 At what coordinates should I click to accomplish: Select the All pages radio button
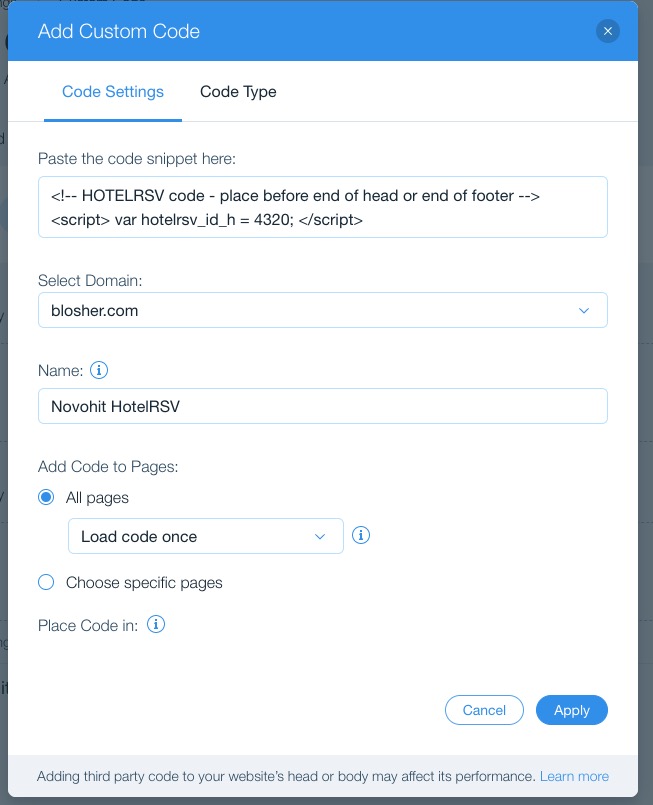click(46, 497)
